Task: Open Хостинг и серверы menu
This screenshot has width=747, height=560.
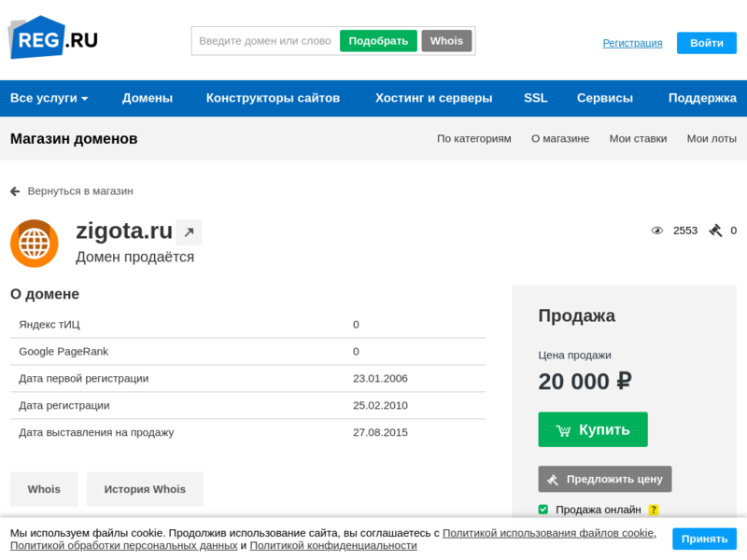Action: (x=433, y=98)
